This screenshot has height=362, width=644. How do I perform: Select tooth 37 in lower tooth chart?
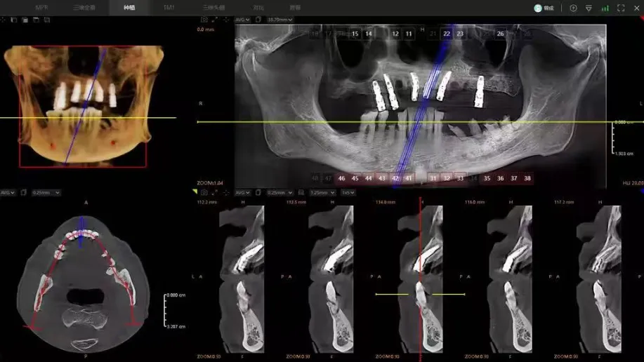coord(514,178)
